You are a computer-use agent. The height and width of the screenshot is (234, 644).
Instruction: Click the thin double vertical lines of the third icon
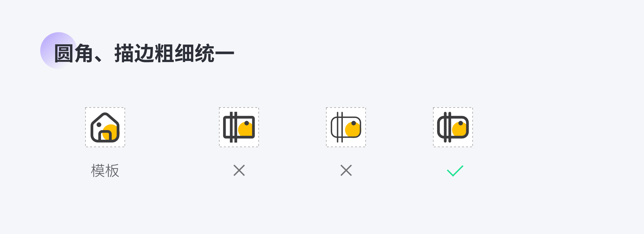pos(340,127)
